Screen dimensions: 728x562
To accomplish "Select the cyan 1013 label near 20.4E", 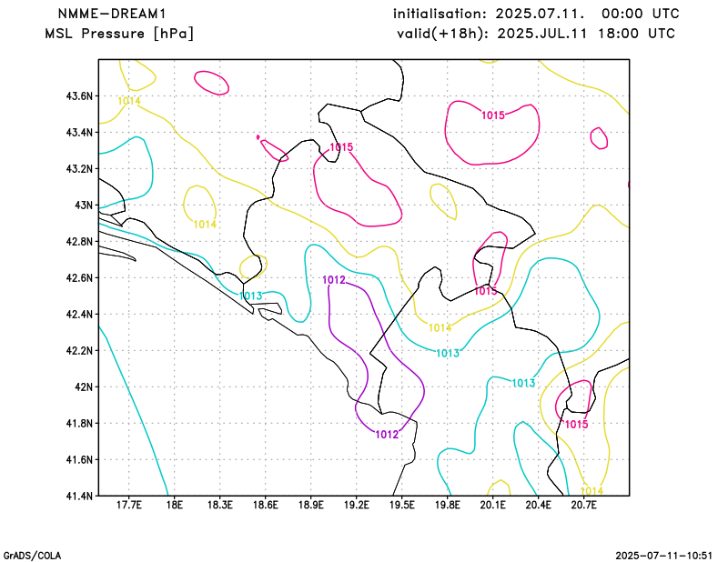I will 524,383.
